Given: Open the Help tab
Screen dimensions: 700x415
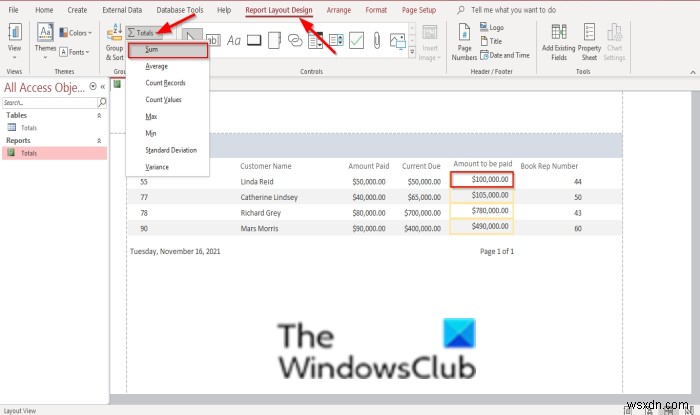Looking at the screenshot, I should click(x=224, y=9).
